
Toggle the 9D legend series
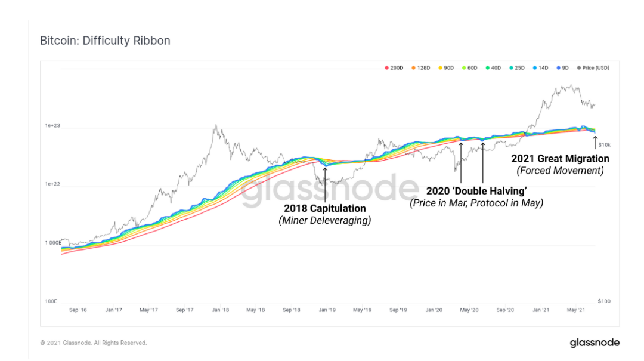tap(562, 68)
